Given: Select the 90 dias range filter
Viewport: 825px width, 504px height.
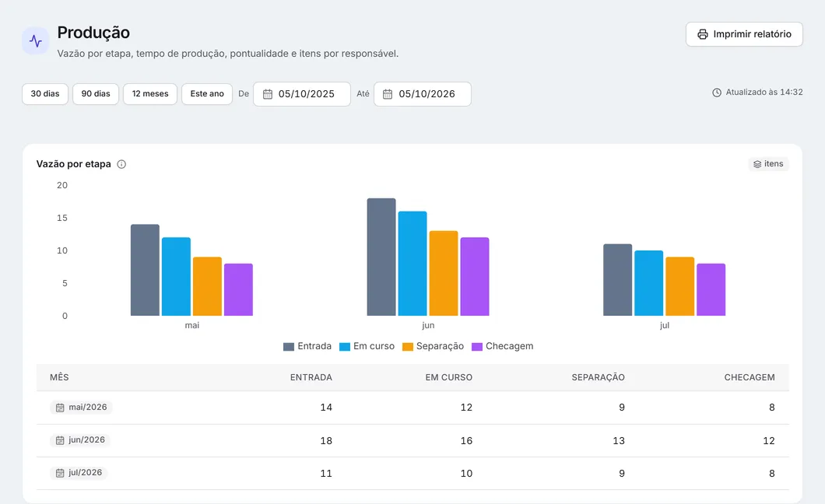Looking at the screenshot, I should 96,94.
